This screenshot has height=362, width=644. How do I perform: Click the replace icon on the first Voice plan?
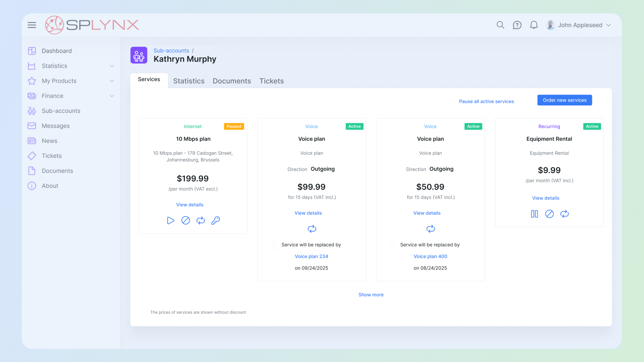312,229
